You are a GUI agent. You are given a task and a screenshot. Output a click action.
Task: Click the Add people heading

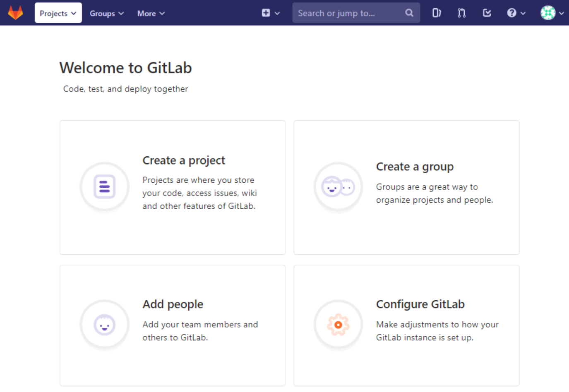173,304
